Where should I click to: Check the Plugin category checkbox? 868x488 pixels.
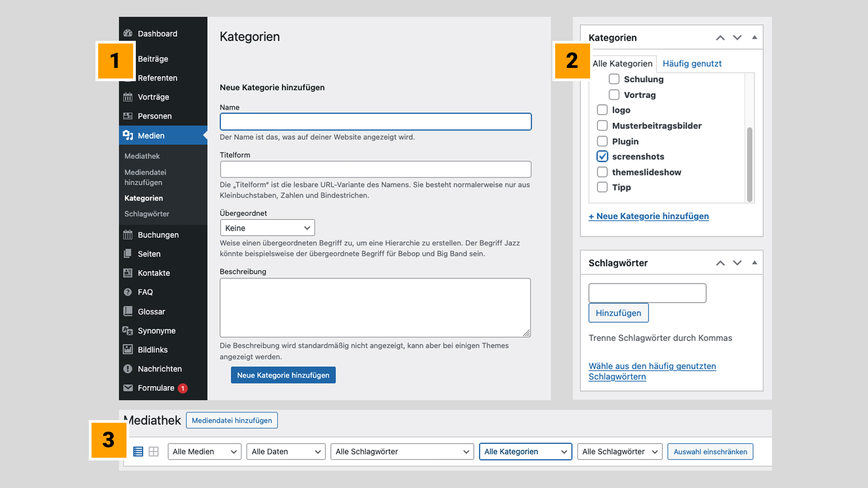602,141
